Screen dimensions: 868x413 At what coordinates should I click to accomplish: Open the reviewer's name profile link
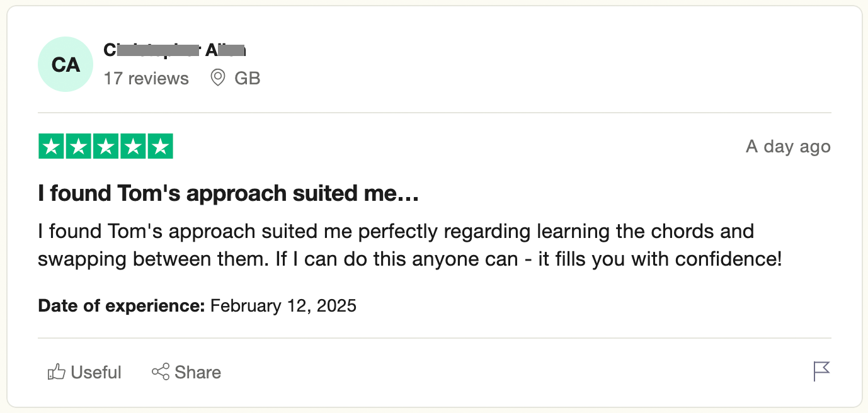click(174, 50)
